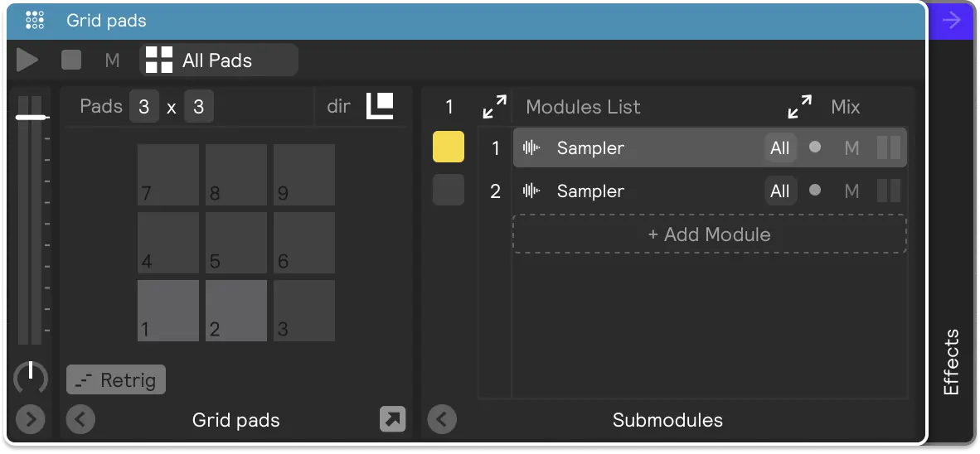
Task: Click waveform icon of first Sampler
Action: (531, 148)
